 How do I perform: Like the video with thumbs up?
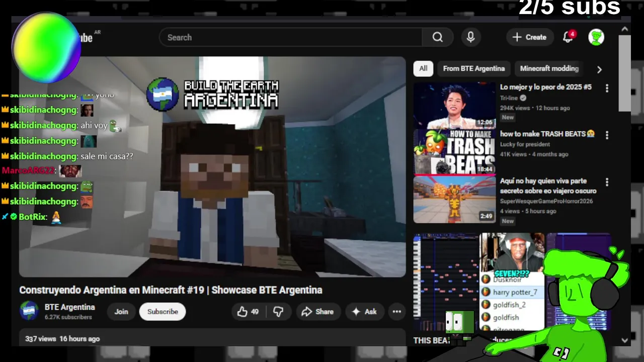point(249,312)
